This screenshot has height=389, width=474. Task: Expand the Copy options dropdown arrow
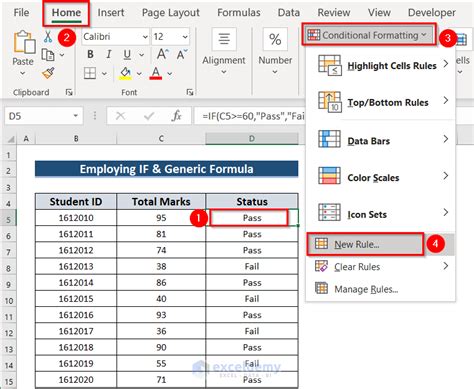coord(62,55)
